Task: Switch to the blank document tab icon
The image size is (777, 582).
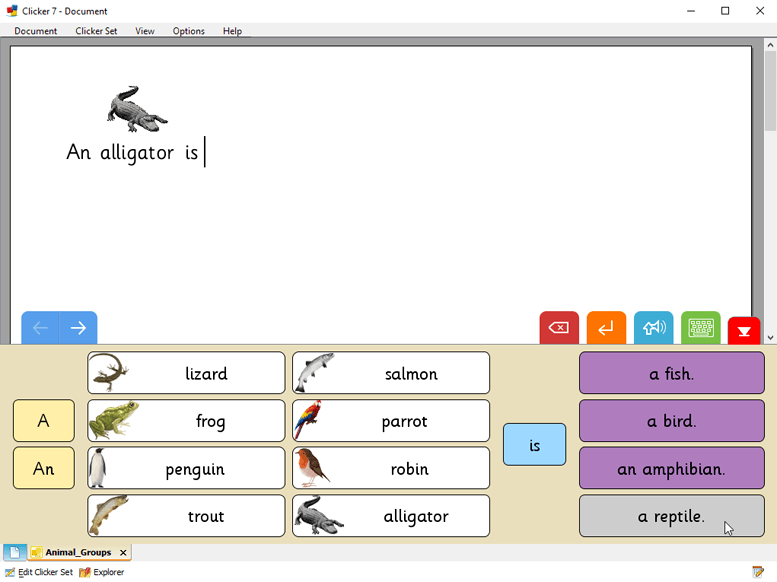Action: pyautogui.click(x=15, y=552)
